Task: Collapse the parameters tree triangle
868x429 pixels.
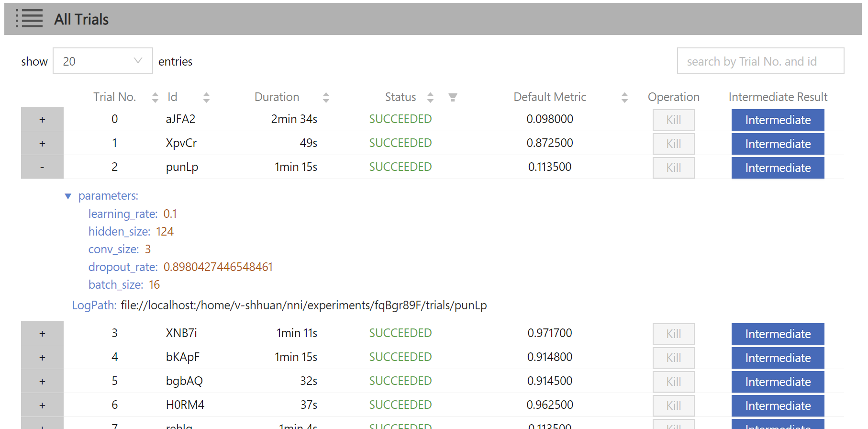Action: [68, 196]
